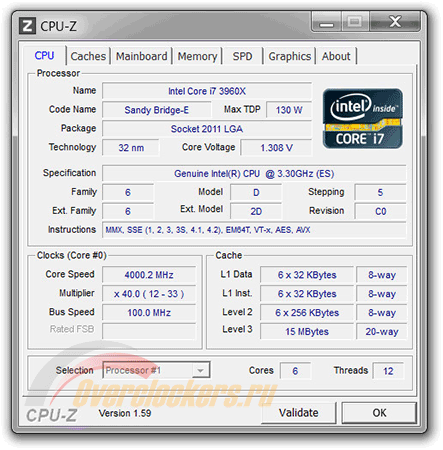The height and width of the screenshot is (450, 443).
Task: Click the Intel Core i7 logo badge
Action: point(363,118)
